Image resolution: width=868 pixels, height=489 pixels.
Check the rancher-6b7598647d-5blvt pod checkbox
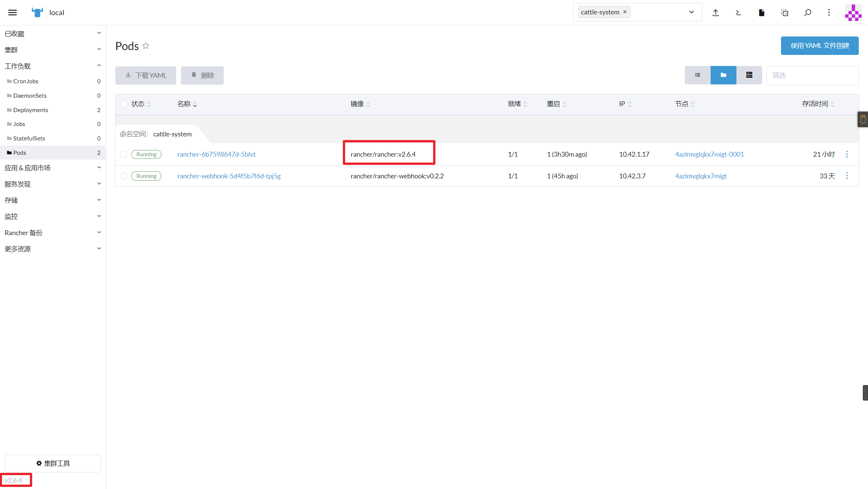(x=123, y=154)
